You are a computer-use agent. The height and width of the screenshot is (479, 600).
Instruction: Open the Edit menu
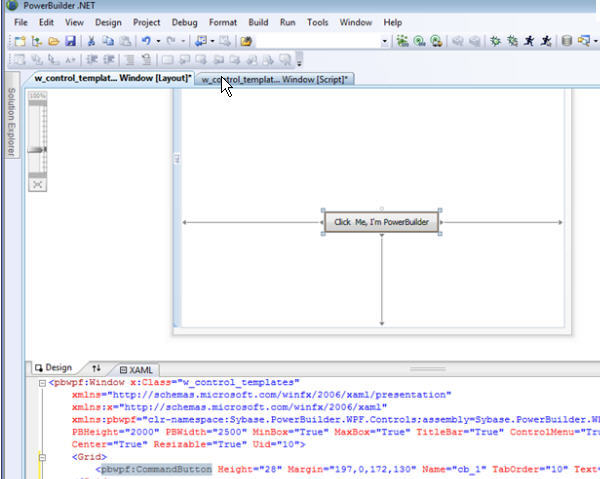(x=46, y=23)
